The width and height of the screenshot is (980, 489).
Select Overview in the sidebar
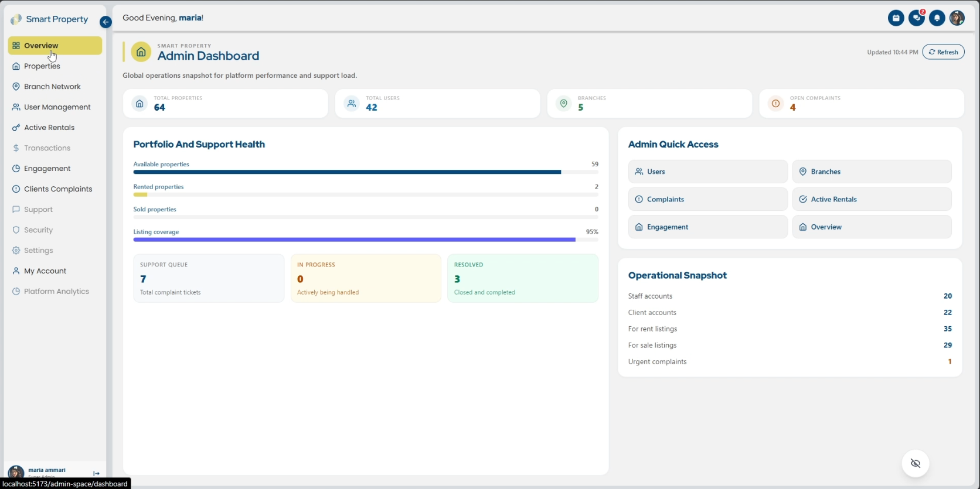click(x=55, y=46)
